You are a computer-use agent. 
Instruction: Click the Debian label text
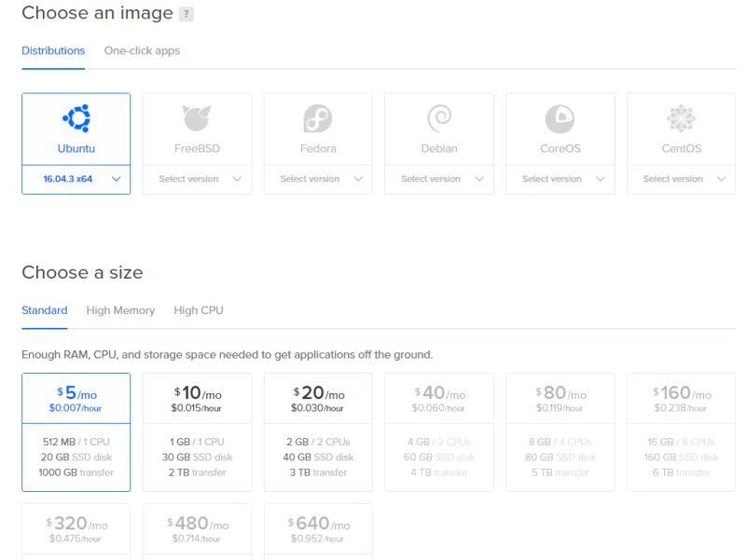(439, 149)
